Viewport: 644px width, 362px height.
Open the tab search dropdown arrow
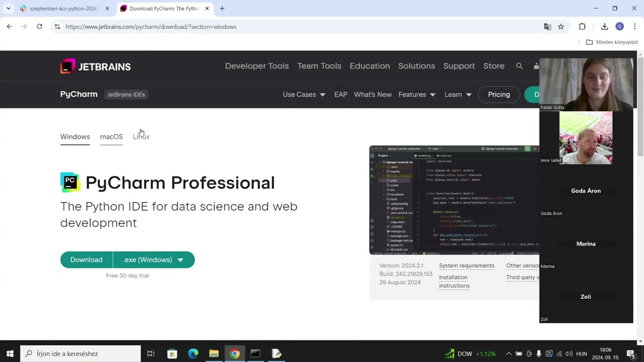point(8,9)
